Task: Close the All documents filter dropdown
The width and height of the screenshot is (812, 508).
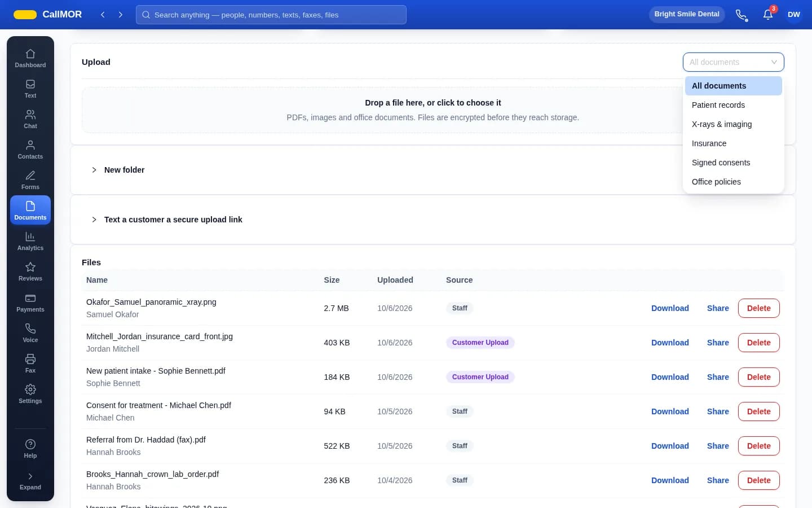Action: click(733, 62)
